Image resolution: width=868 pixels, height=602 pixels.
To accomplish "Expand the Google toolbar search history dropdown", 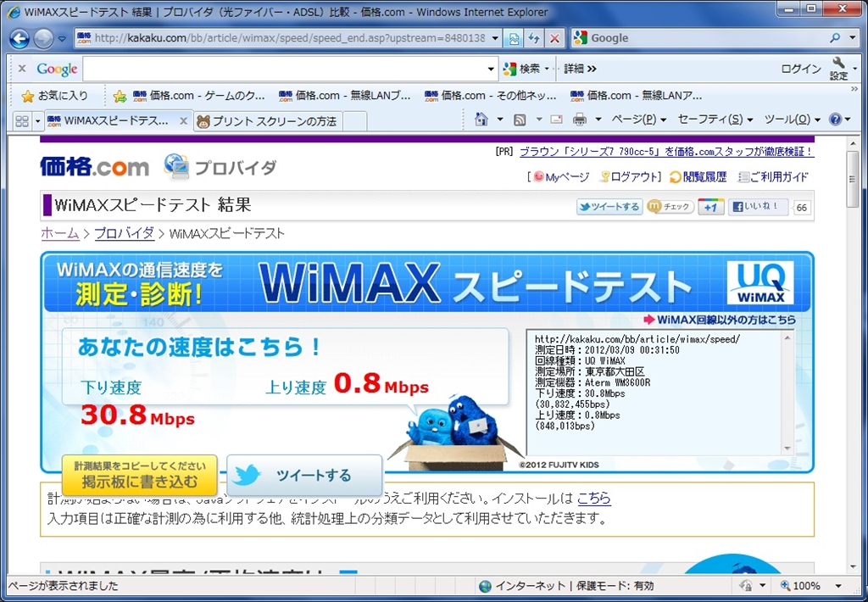I will (x=491, y=70).
